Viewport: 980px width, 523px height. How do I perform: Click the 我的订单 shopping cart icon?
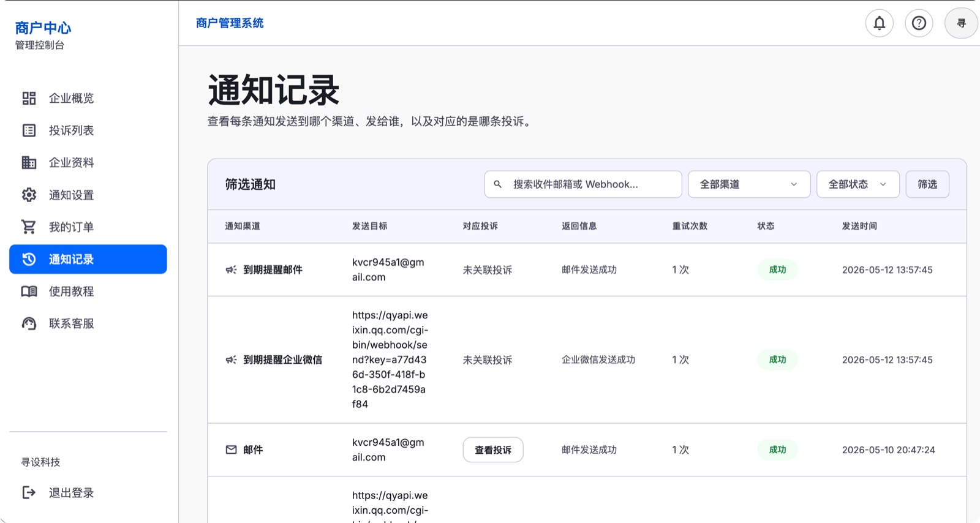point(29,227)
